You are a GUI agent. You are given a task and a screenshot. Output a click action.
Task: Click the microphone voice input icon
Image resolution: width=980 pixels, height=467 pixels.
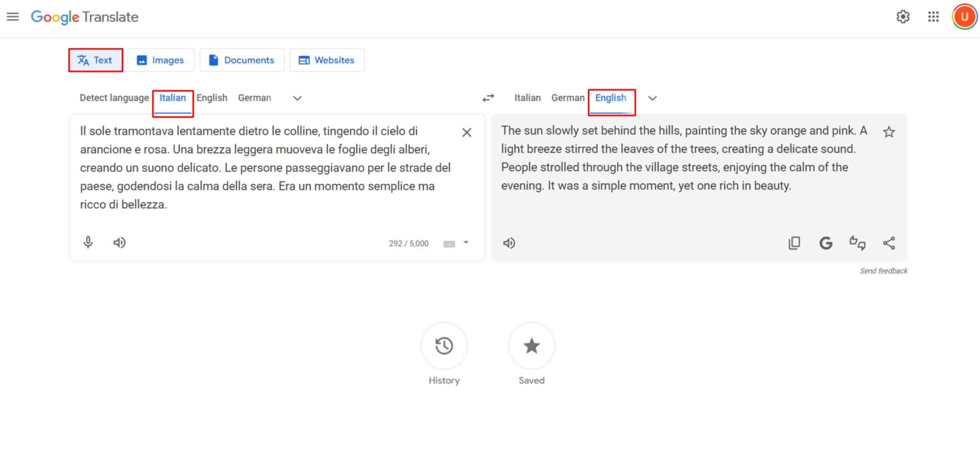[88, 242]
